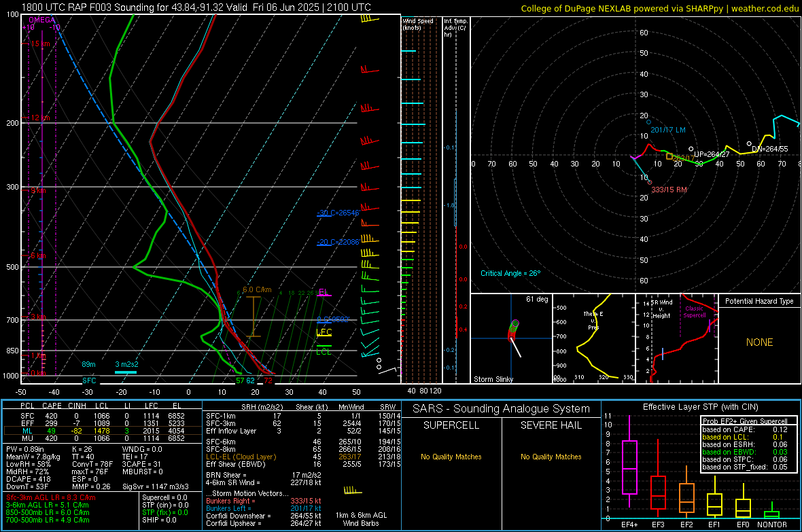Click the Storm Slinky circles graphic
This screenshot has height=532, width=802.
coord(514,330)
